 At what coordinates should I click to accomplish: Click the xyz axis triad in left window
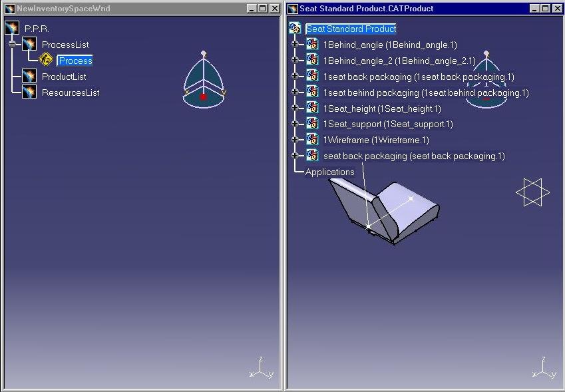coord(262,368)
